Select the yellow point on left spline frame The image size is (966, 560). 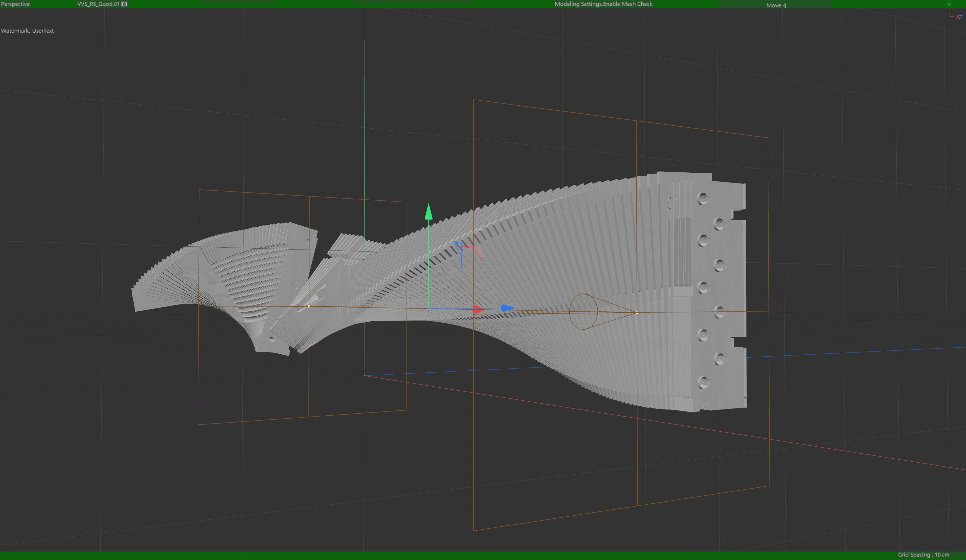pos(309,306)
